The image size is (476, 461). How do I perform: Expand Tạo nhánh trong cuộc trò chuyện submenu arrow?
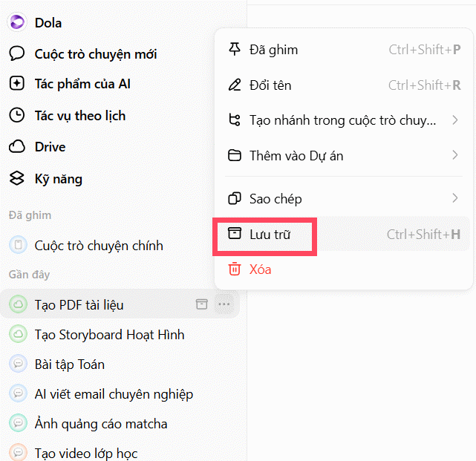(x=454, y=120)
